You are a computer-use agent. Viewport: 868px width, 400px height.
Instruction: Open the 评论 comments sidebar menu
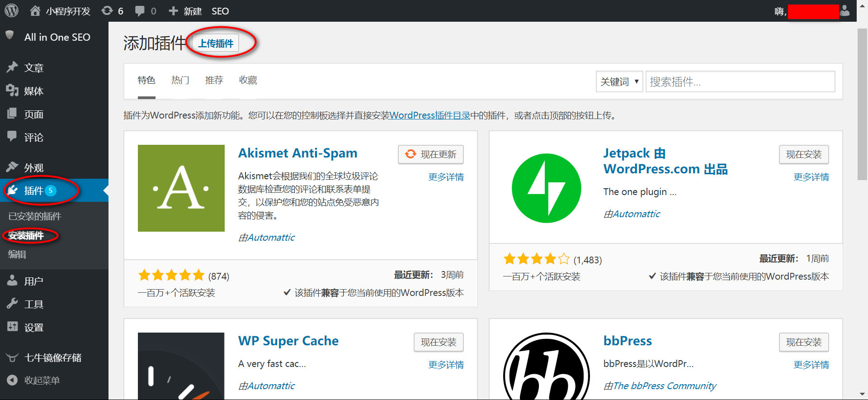pos(54,138)
